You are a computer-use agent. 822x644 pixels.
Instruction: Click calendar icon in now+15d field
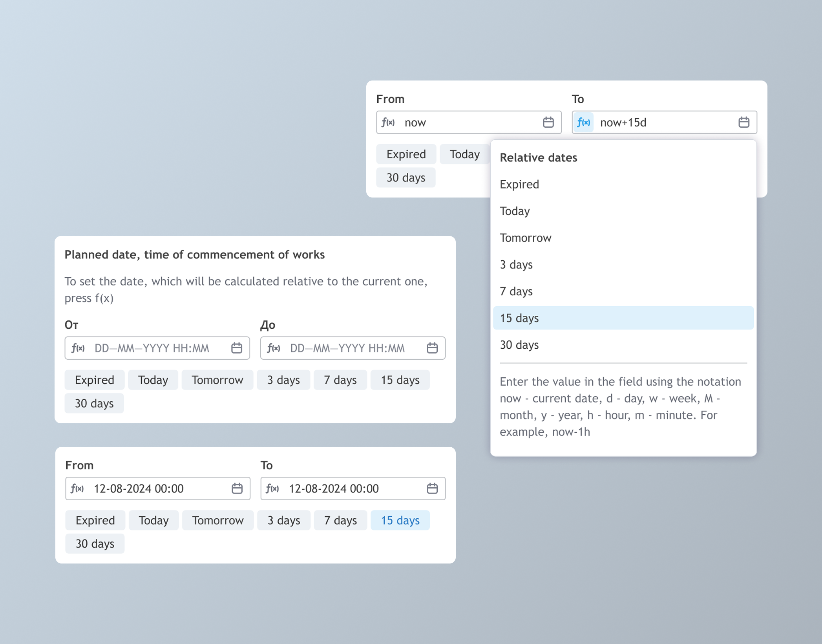pos(743,123)
